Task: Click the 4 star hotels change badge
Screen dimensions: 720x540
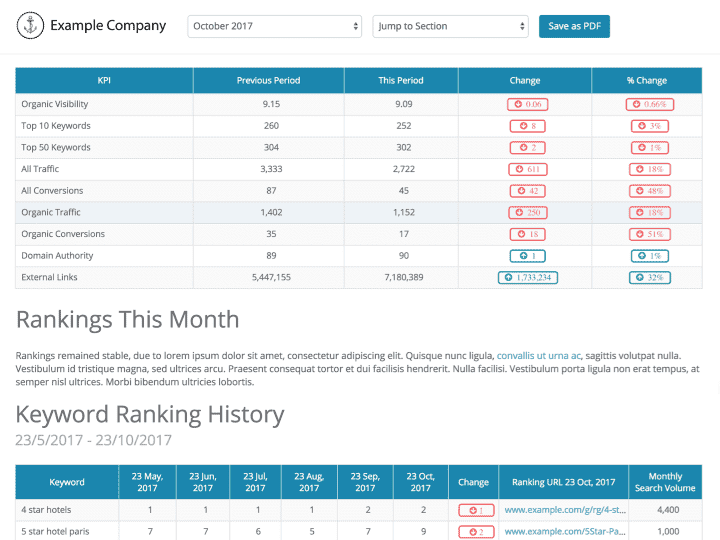Action: (474, 510)
